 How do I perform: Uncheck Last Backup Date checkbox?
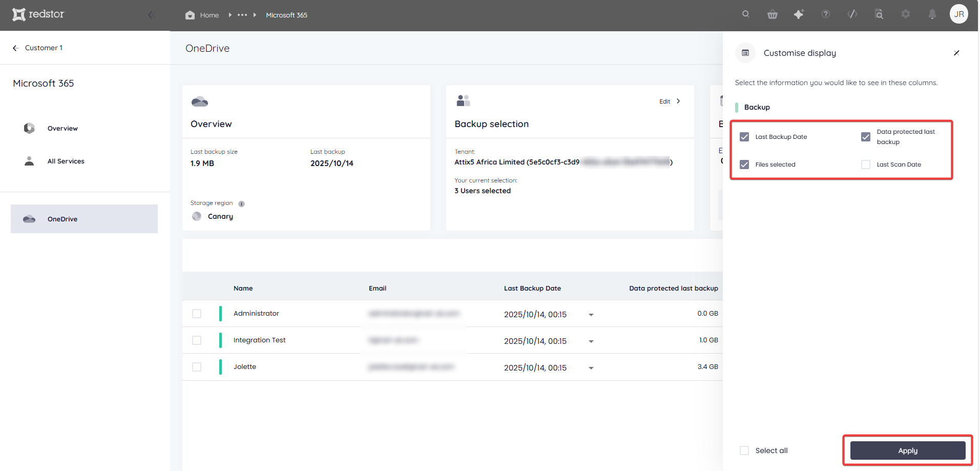point(744,137)
